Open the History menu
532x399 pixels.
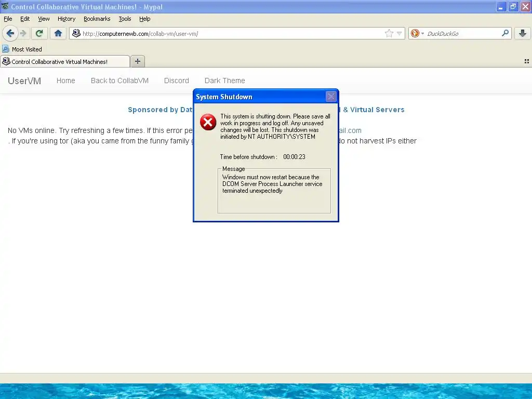(66, 19)
